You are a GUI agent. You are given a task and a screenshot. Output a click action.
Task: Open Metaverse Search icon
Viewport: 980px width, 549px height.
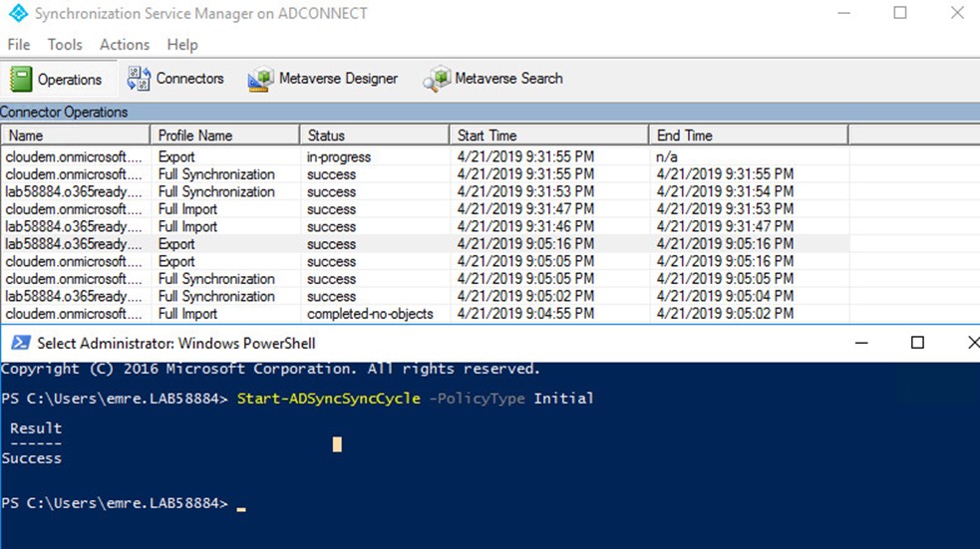tap(437, 79)
